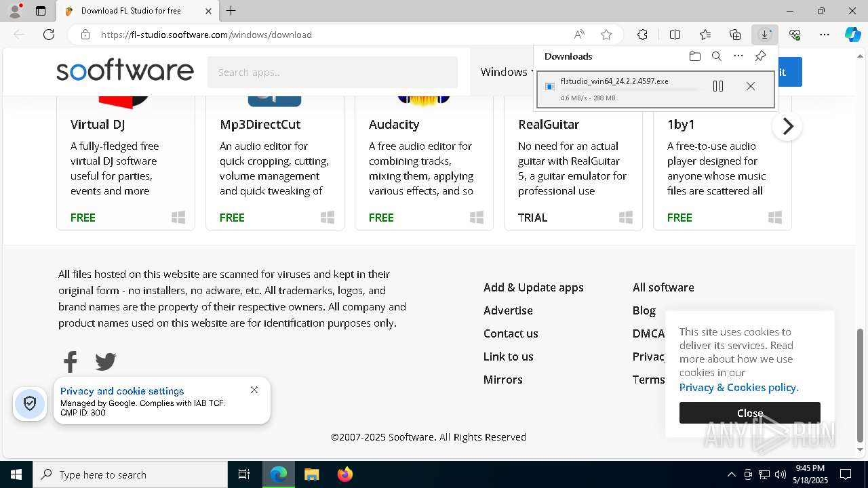Image resolution: width=868 pixels, height=488 pixels.
Task: Open the Audacity app card
Action: click(x=424, y=163)
